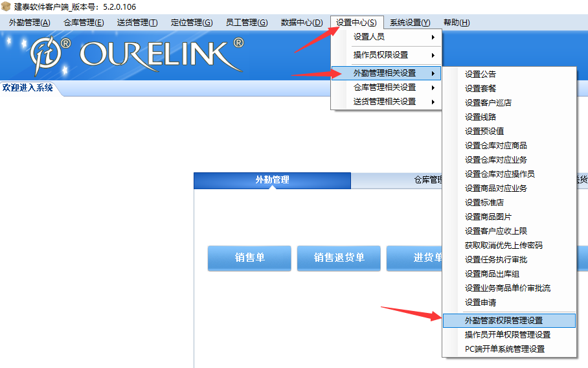Image resolution: width=588 pixels, height=368 pixels.
Task: Expand the 仓库管理相关设置 submenu
Action: click(x=386, y=87)
